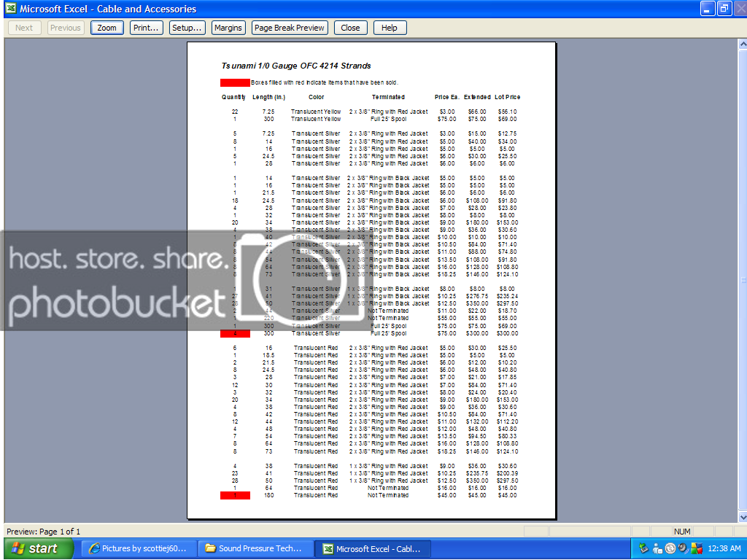Image resolution: width=747 pixels, height=560 pixels.
Task: Click the Excel icon in the title bar
Action: tap(10, 9)
